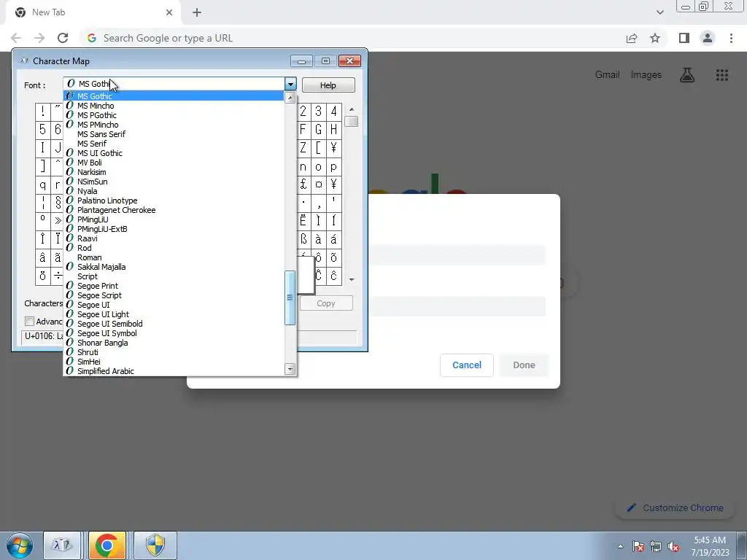Click Character Map taskbar icon
The height and width of the screenshot is (560, 747).
click(63, 545)
